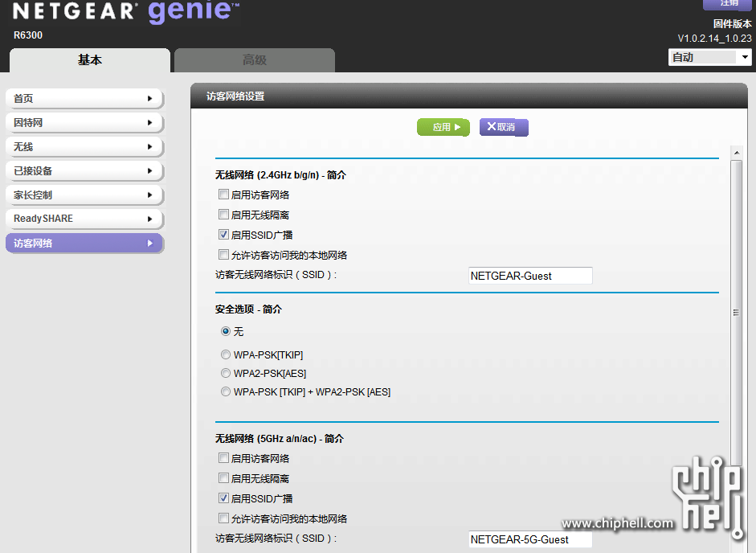The height and width of the screenshot is (553, 756).
Task: Enable 启用访客网络 for 2.4GHz network
Action: point(223,195)
